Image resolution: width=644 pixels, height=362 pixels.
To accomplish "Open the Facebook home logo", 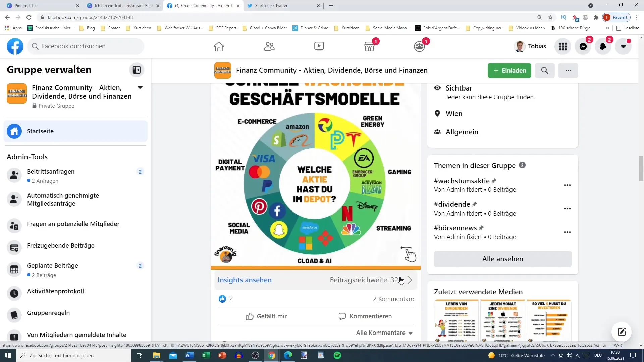I will click(15, 46).
